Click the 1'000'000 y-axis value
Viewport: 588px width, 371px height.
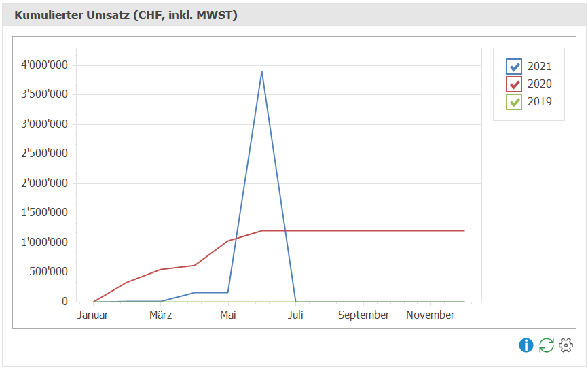[44, 243]
